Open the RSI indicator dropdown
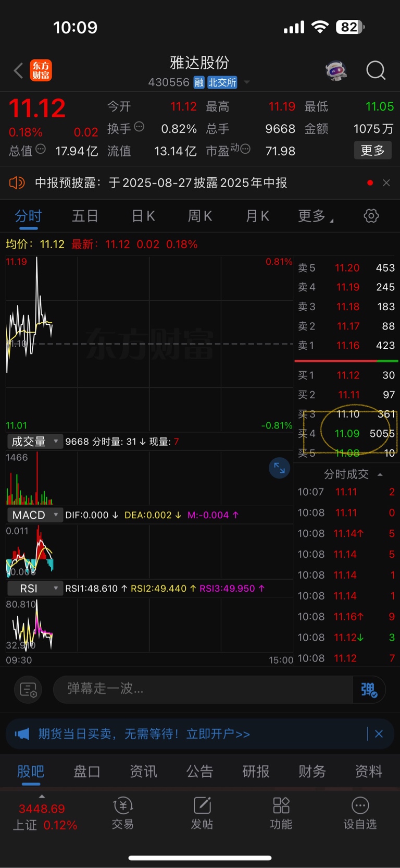400x868 pixels. [x=34, y=589]
